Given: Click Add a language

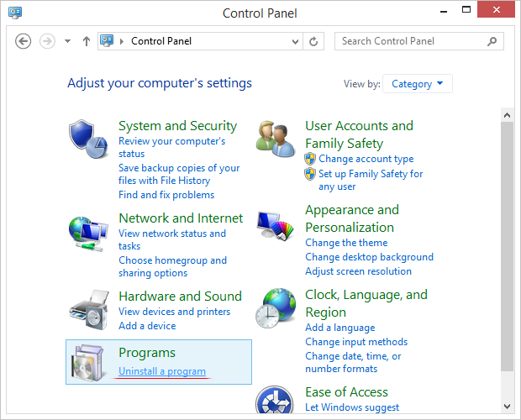Looking at the screenshot, I should (340, 328).
